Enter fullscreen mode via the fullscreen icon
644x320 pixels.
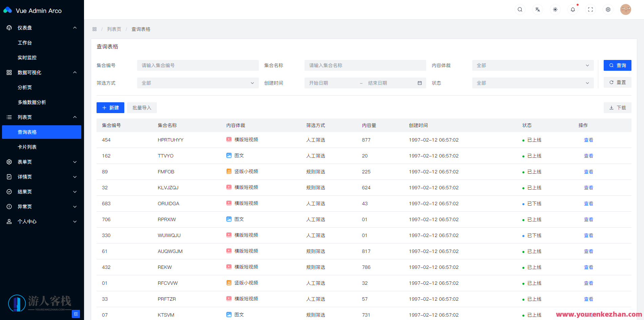click(590, 9)
